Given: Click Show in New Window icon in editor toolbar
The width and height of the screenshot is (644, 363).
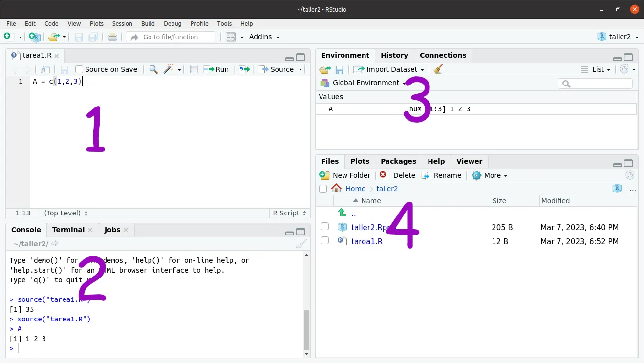Looking at the screenshot, I should coord(45,69).
